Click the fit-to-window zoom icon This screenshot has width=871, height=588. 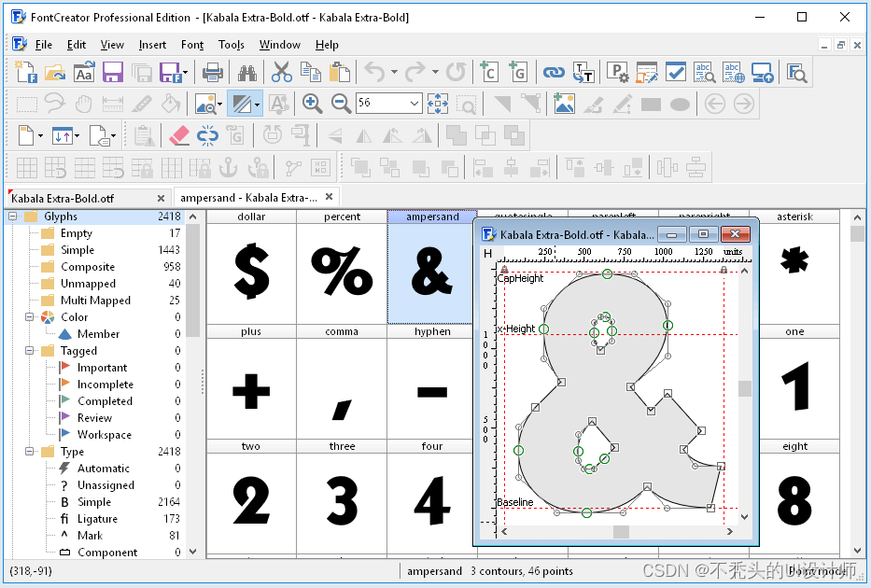point(438,104)
